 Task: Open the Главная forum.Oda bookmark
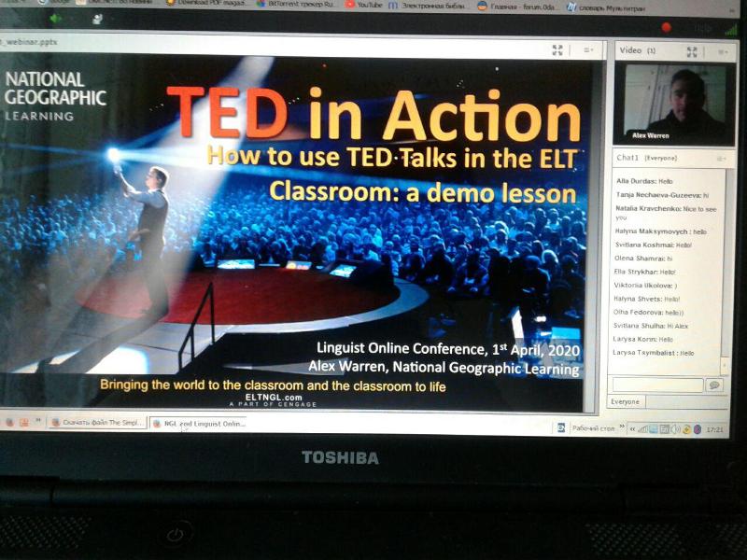pos(517,7)
